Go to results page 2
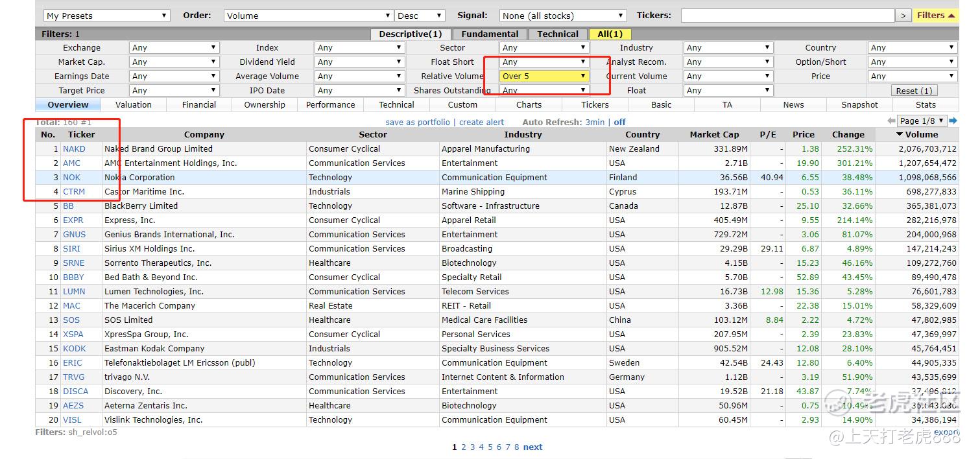This screenshot has width=980, height=459. [464, 447]
